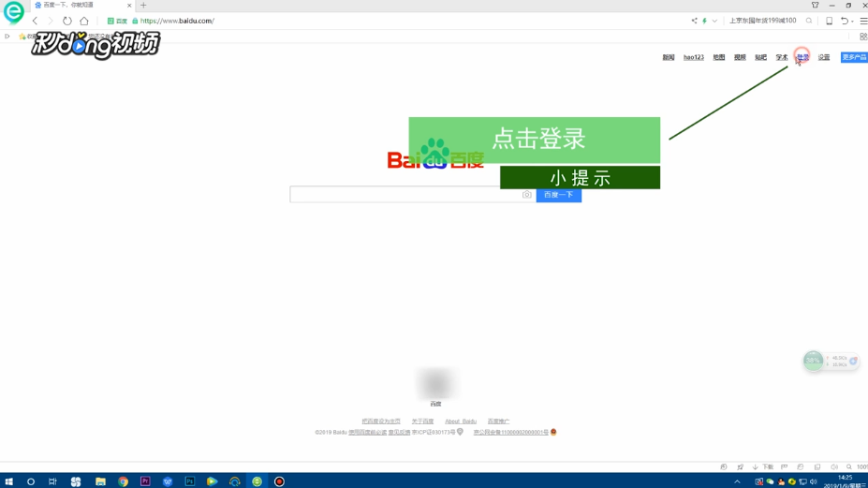Image resolution: width=868 pixels, height=488 pixels.
Task: Open the 学术 link
Action: coord(782,57)
